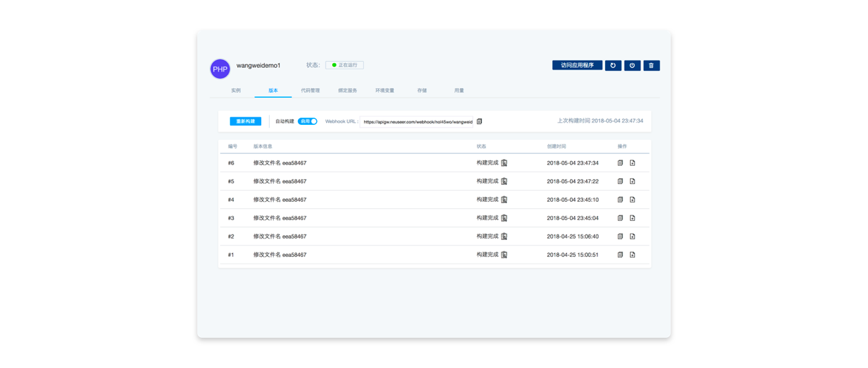Click the PHP application avatar

pyautogui.click(x=220, y=68)
